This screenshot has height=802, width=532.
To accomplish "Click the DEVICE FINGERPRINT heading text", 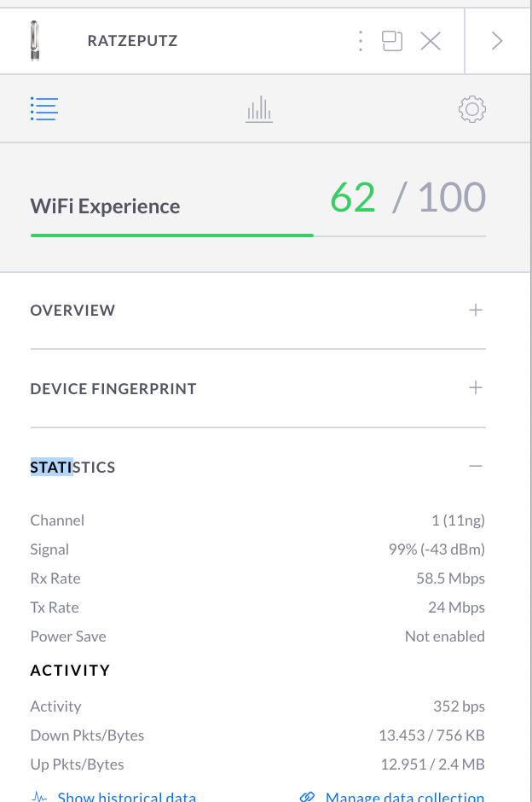I will pyautogui.click(x=113, y=389).
